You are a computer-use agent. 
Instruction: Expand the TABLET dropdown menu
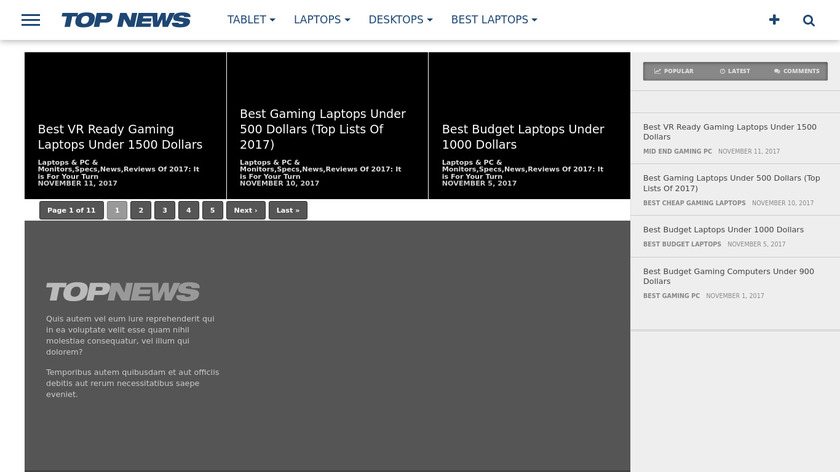coord(251,20)
